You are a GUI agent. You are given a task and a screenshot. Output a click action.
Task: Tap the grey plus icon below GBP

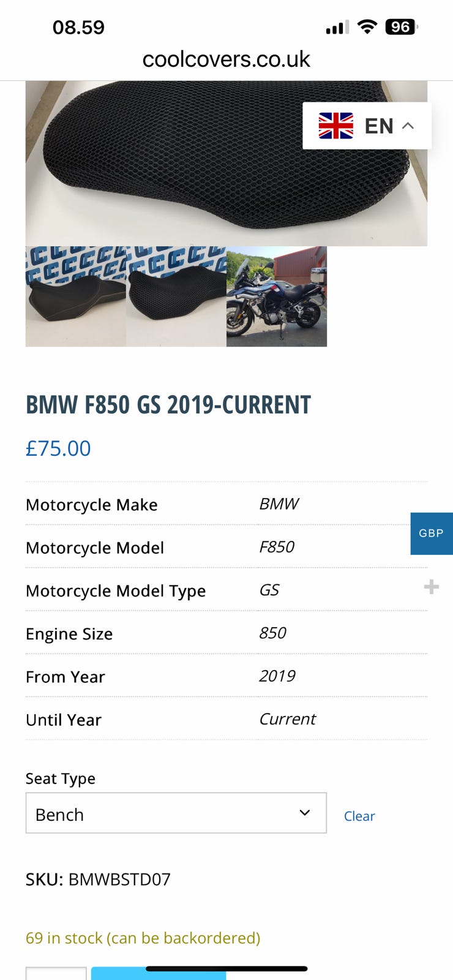431,587
